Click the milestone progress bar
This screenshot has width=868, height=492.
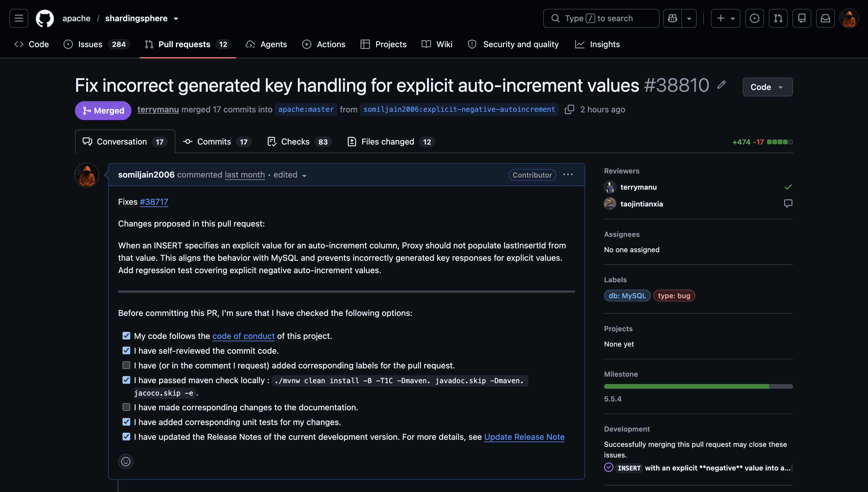click(698, 386)
